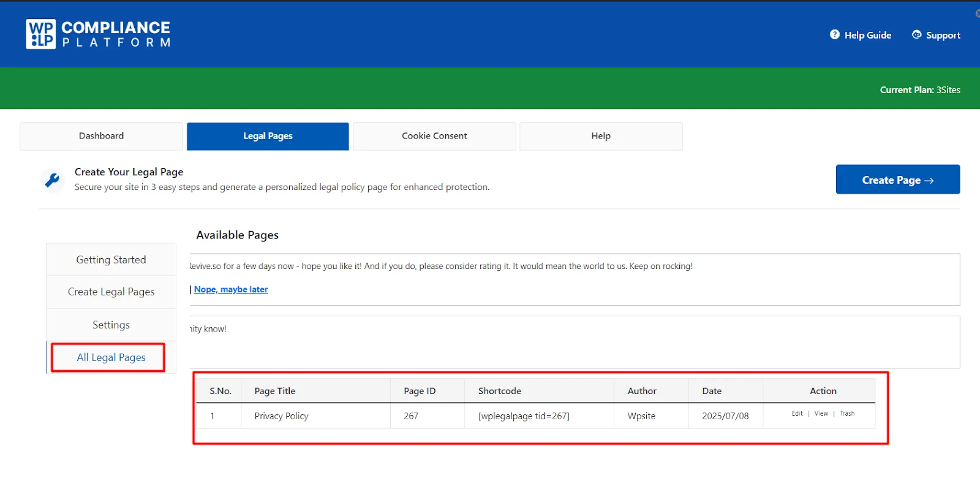Select All Legal Pages in the sidebar
This screenshot has width=980, height=483.
point(111,357)
